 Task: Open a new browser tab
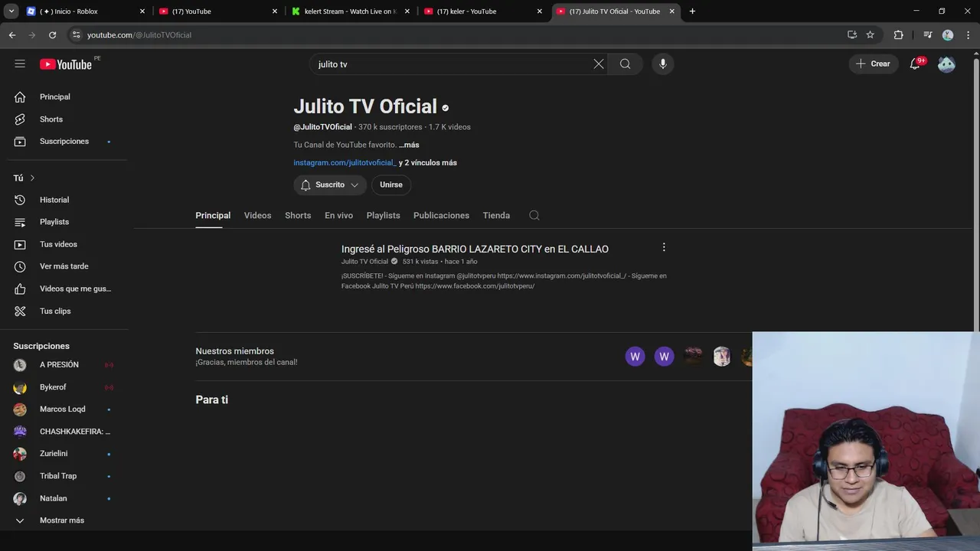692,11
